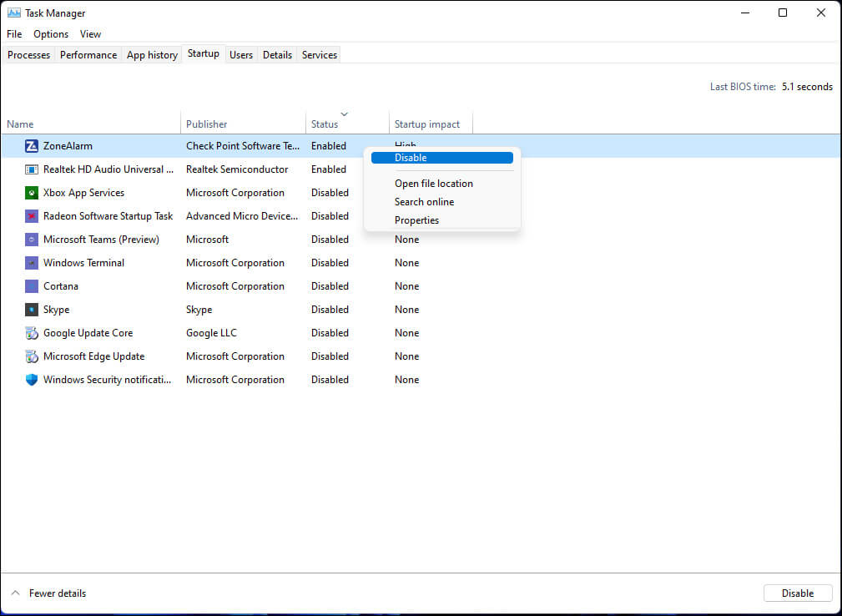Select the Google Update Core name
This screenshot has height=616, width=842.
[x=88, y=333]
